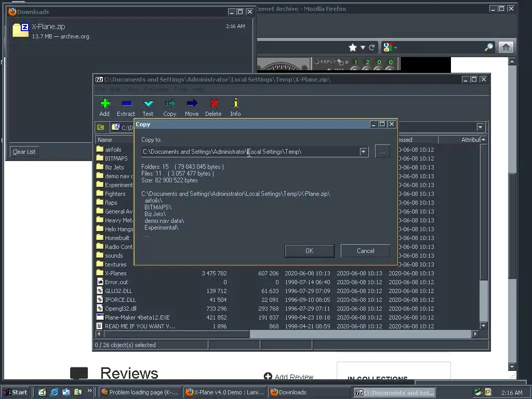Switch to Downloads taskbar button
Viewport: 532px width, 399px height.
(x=310, y=392)
